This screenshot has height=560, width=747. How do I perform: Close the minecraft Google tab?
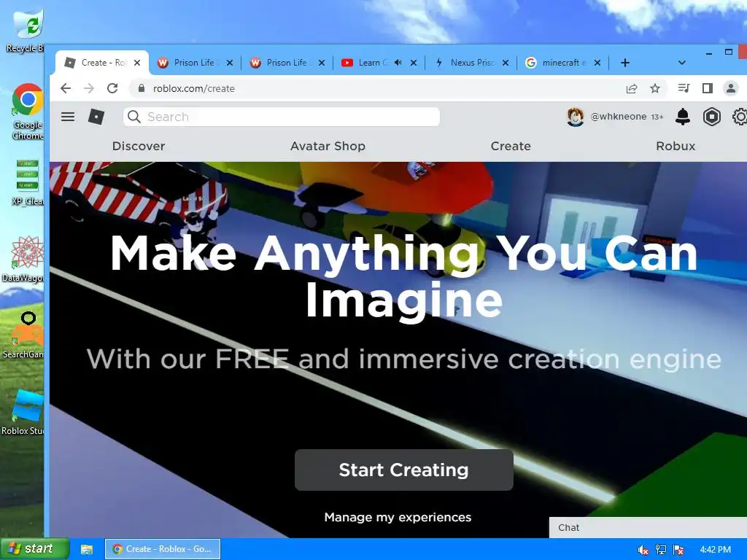point(597,63)
